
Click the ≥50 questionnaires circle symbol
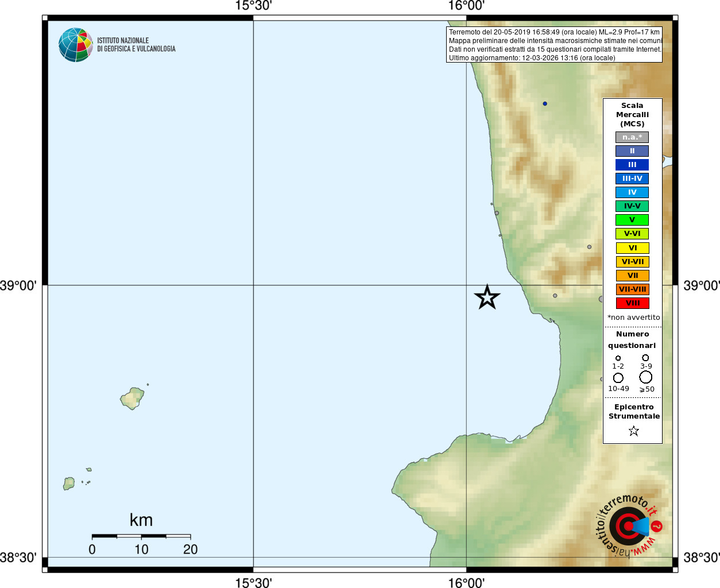tap(646, 377)
